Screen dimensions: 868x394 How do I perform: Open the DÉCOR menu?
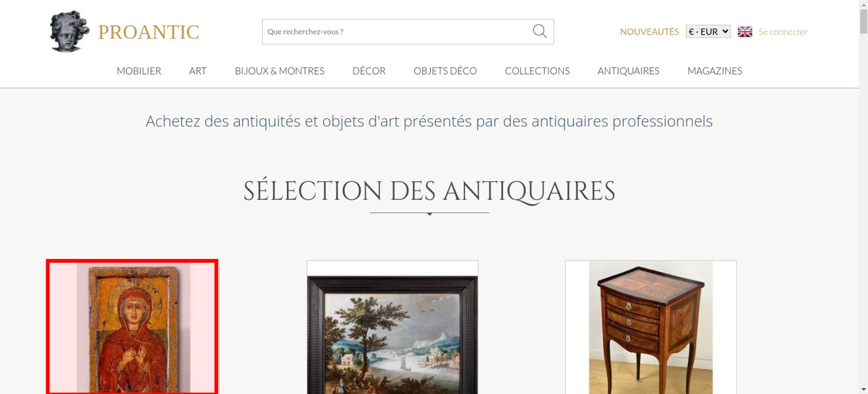(x=369, y=71)
